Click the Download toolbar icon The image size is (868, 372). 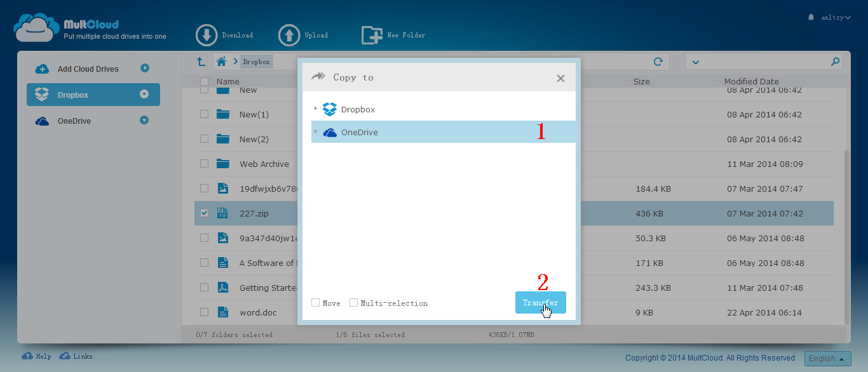(207, 36)
